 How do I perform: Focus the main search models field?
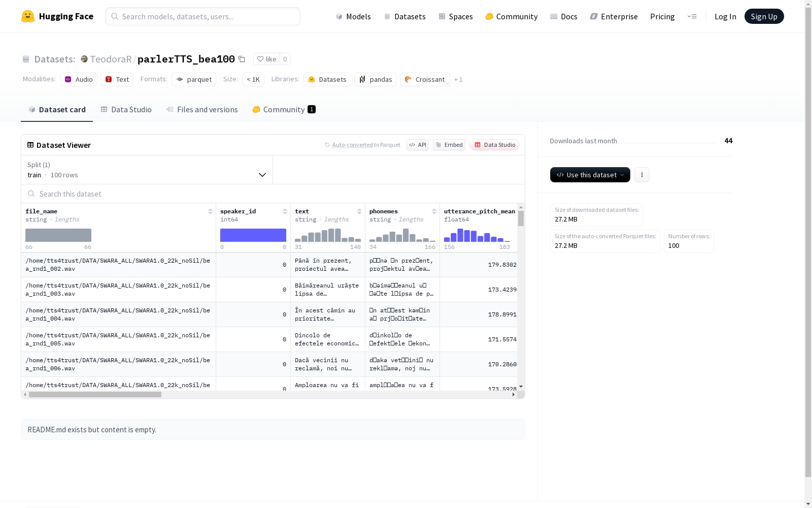click(203, 16)
